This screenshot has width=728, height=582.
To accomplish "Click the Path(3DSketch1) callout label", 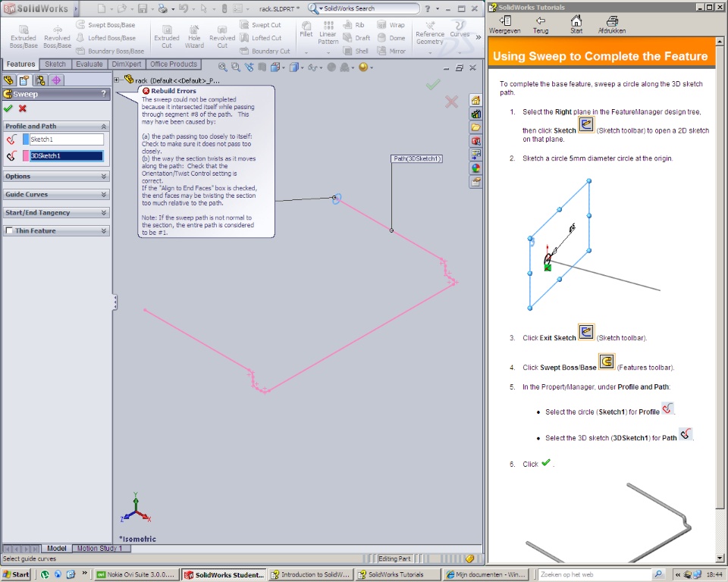I will (x=416, y=158).
